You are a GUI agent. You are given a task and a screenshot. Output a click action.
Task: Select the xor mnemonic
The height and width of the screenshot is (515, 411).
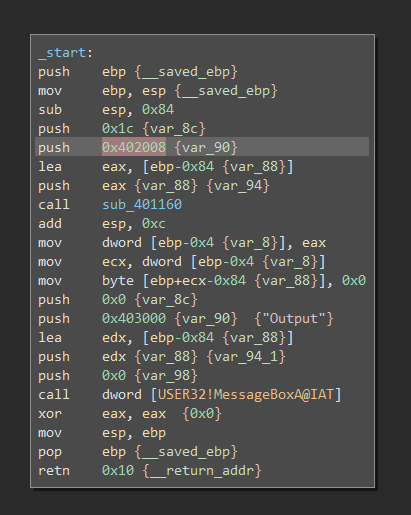(50, 413)
